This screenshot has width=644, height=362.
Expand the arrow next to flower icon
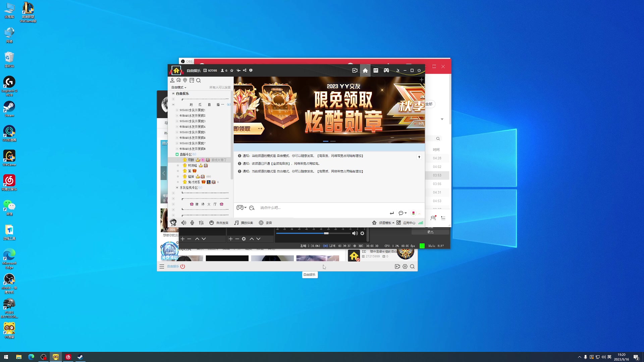coord(419,214)
